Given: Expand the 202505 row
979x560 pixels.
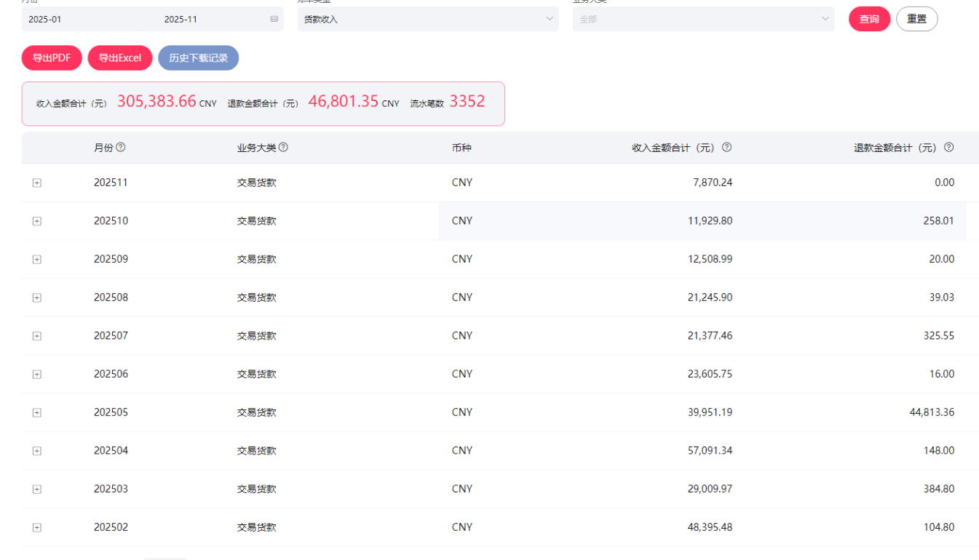Looking at the screenshot, I should click(x=37, y=412).
